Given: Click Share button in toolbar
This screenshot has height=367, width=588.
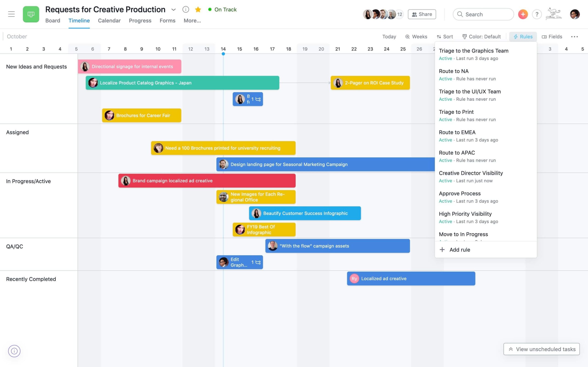Looking at the screenshot, I should 422,14.
